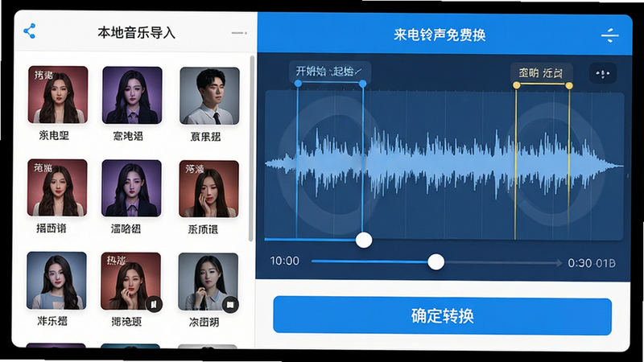Click the waveform between blue and yellow markers

pos(440,164)
